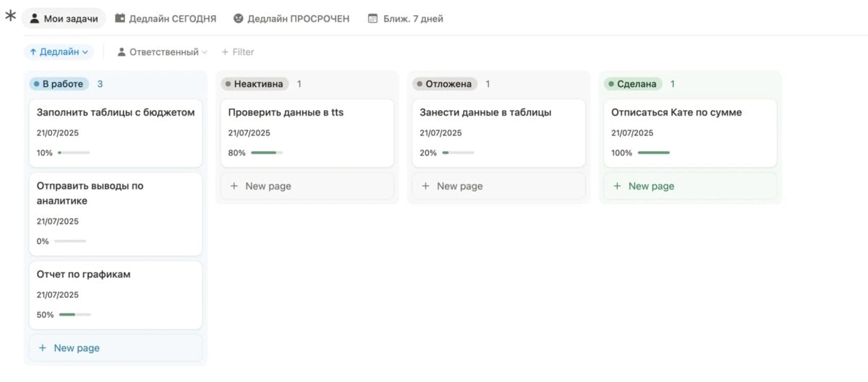The height and width of the screenshot is (382, 868).
Task: Add New page in Отложена column
Action: [x=499, y=186]
